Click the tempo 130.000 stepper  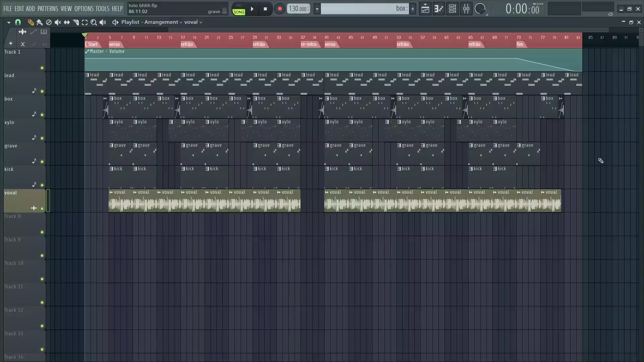coord(298,9)
